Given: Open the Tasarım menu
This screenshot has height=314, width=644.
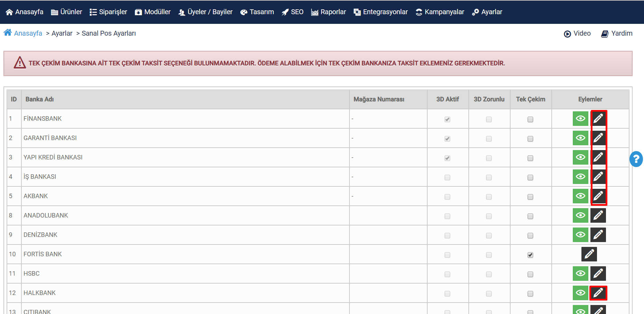Looking at the screenshot, I should point(257,12).
